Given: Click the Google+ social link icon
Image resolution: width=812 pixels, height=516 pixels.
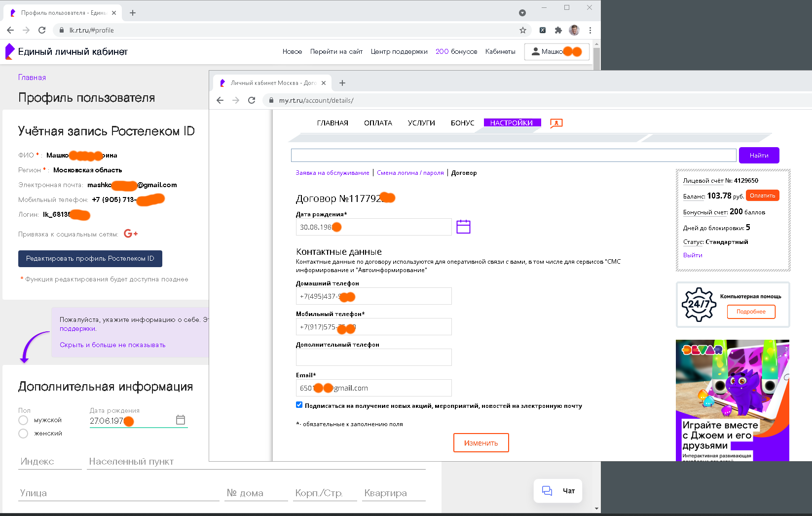Looking at the screenshot, I should tap(131, 234).
